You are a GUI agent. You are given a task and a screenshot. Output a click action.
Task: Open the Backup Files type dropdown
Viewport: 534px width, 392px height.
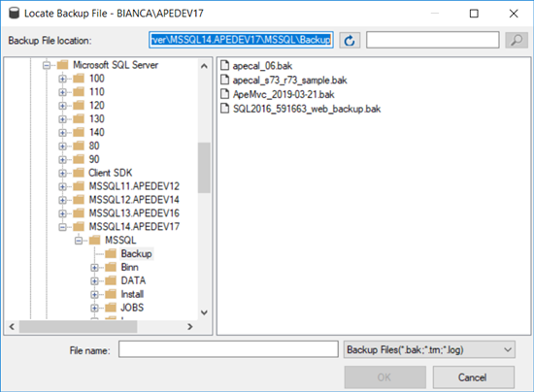click(x=429, y=349)
